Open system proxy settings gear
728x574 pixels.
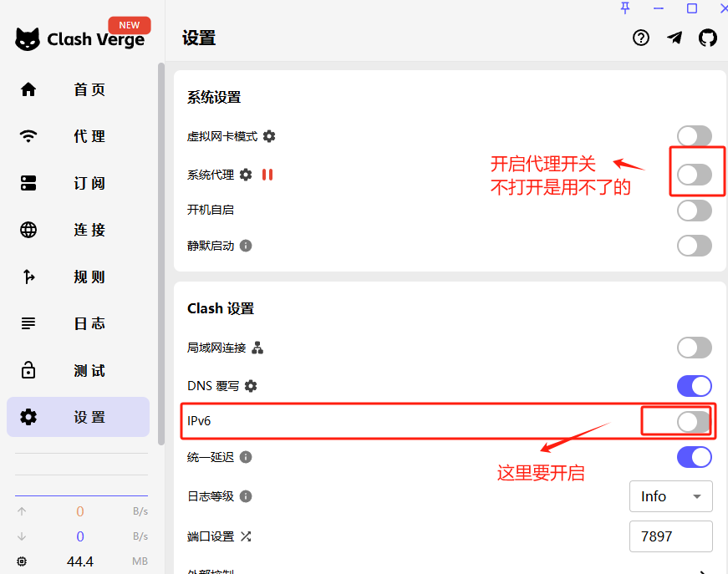point(246,175)
